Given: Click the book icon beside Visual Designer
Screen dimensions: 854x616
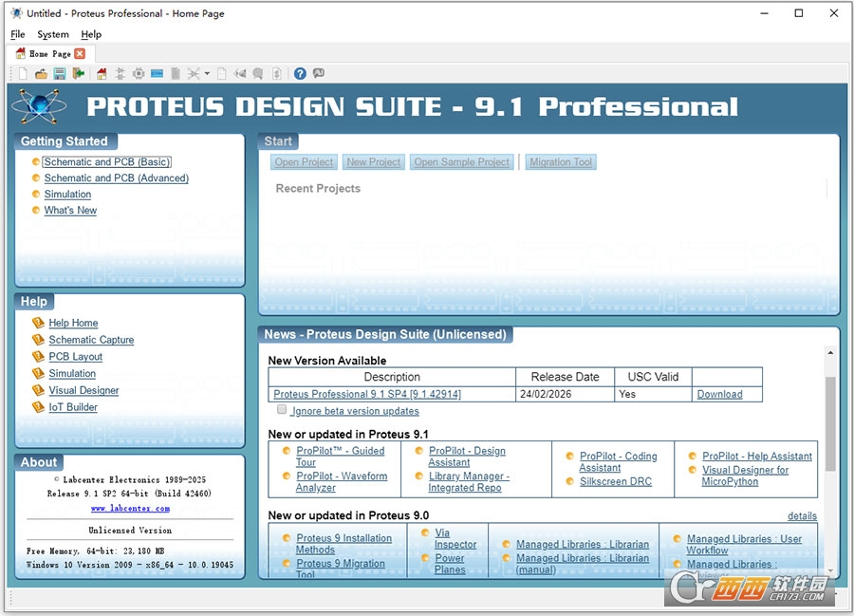Looking at the screenshot, I should 38,390.
